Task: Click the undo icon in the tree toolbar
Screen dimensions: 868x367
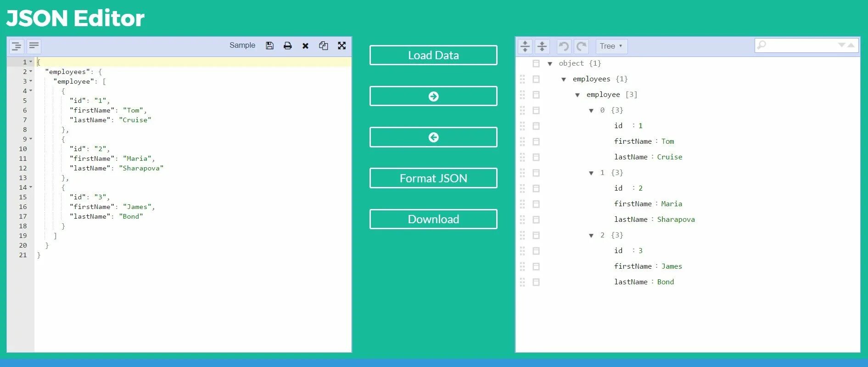Action: (x=564, y=46)
